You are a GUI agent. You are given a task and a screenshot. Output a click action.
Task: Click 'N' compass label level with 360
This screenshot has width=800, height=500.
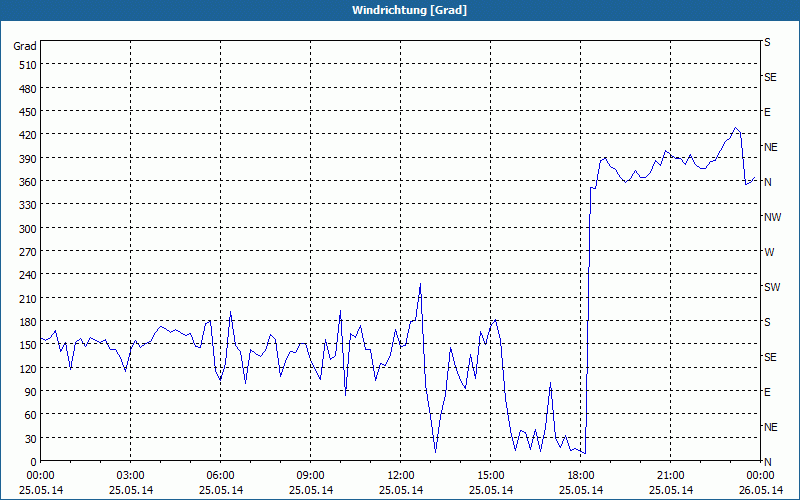[x=768, y=182]
